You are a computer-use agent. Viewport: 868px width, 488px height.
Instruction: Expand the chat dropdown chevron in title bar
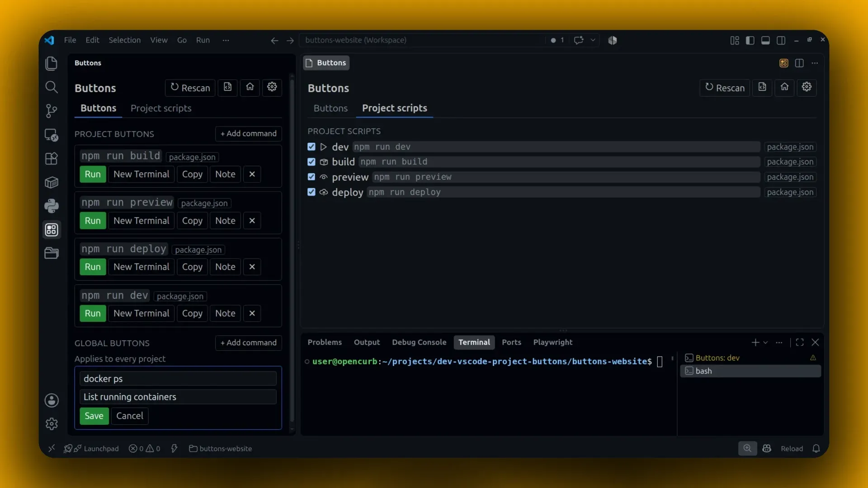(593, 40)
